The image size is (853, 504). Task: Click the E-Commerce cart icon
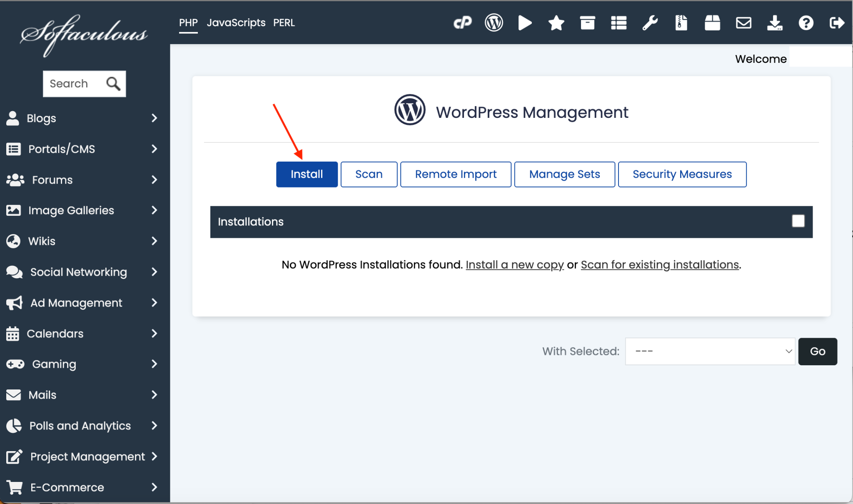pos(15,487)
